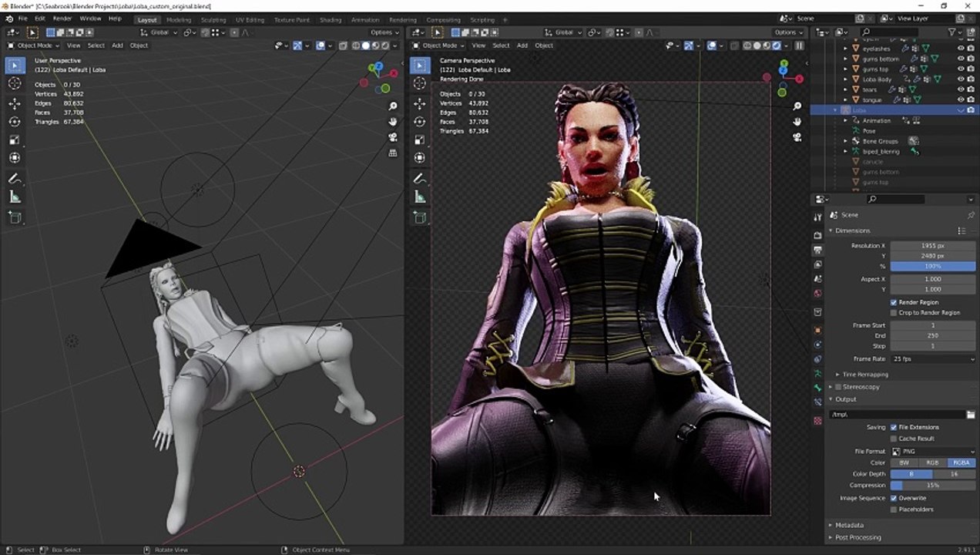Select the Measure tool in camera viewport
This screenshot has height=555, width=980.
pos(420,197)
